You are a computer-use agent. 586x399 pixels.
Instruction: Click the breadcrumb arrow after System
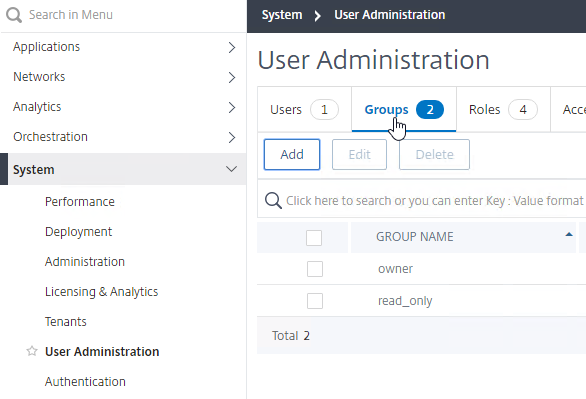click(318, 16)
